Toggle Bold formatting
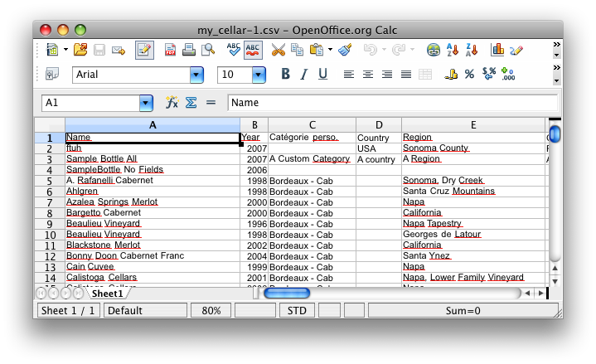596x364 pixels. 285,74
